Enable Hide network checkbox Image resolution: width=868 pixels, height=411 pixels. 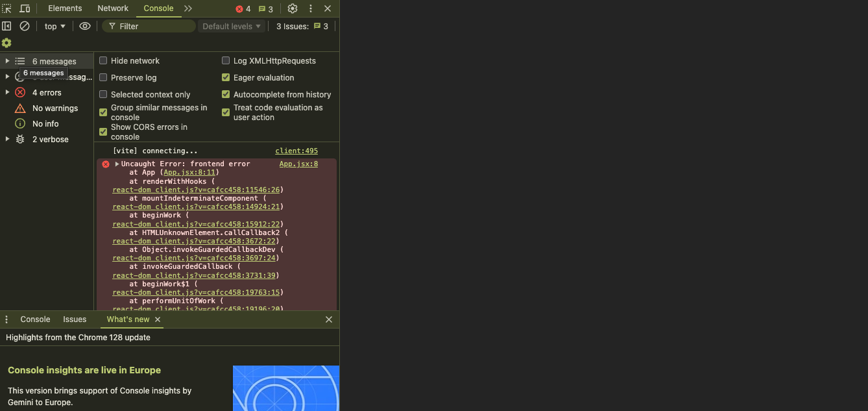point(103,60)
